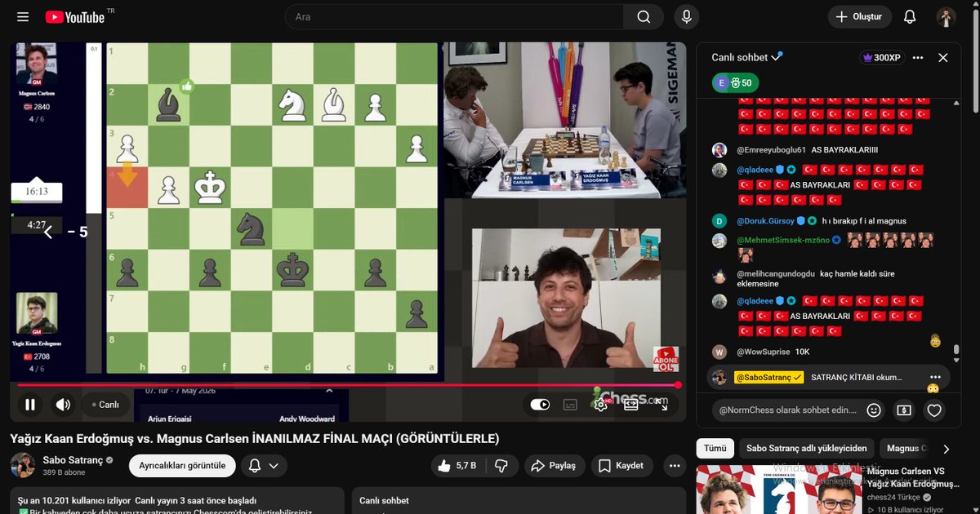The width and height of the screenshot is (980, 514).
Task: Mute the video volume
Action: click(x=63, y=405)
